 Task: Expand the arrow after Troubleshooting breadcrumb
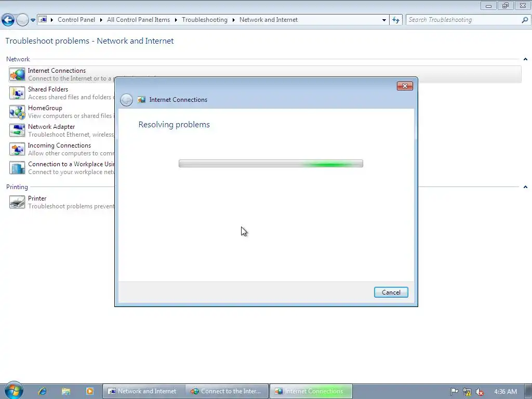click(x=233, y=20)
